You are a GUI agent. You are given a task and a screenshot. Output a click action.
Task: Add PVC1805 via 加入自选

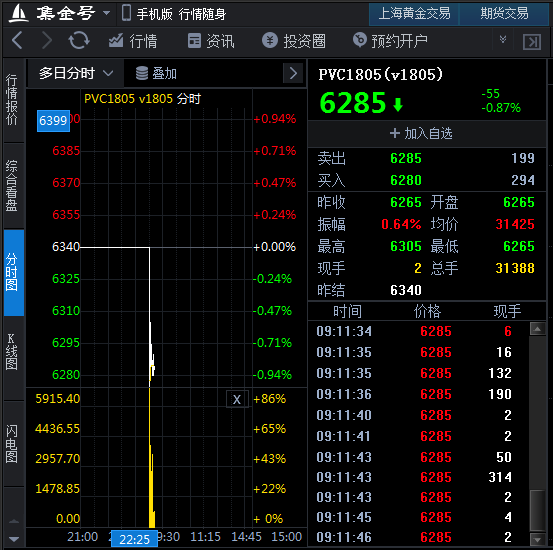point(421,133)
